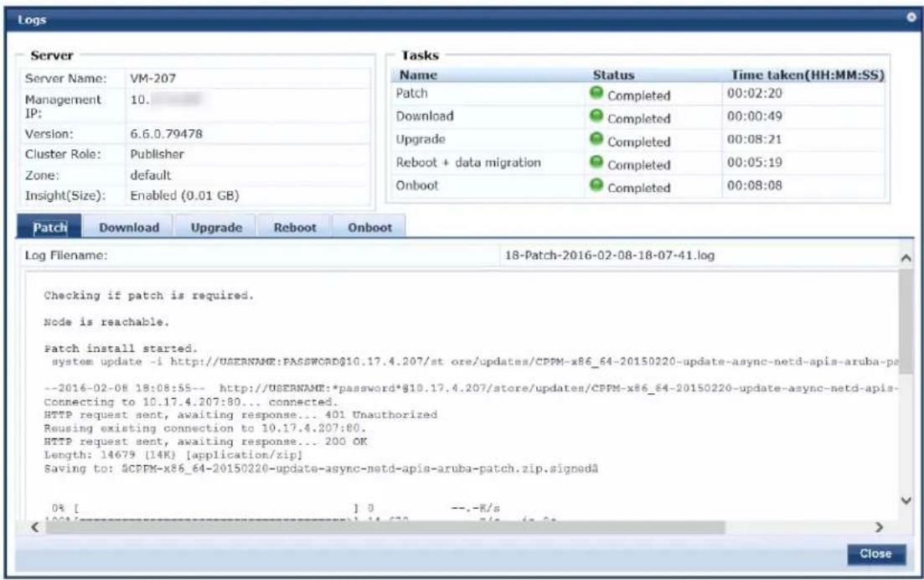Click the horizontal scrollbar thumb
The image size is (924, 580).
(385, 527)
